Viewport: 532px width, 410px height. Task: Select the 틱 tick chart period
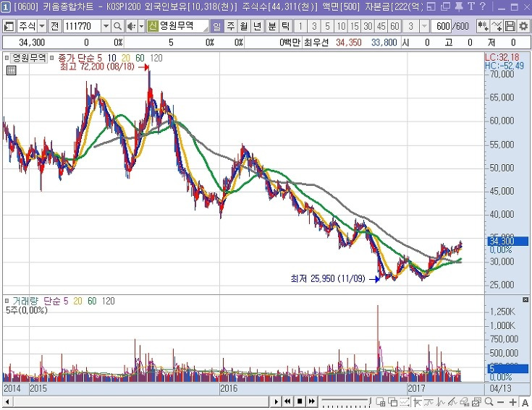click(x=285, y=26)
